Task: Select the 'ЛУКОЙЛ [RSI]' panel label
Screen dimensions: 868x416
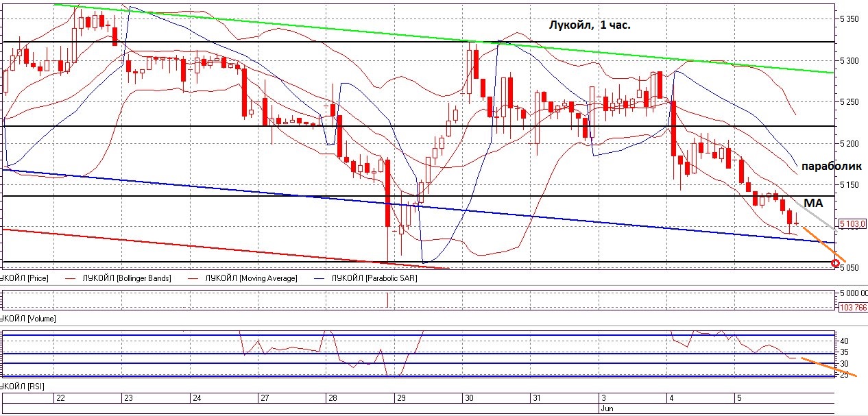Action: click(21, 388)
